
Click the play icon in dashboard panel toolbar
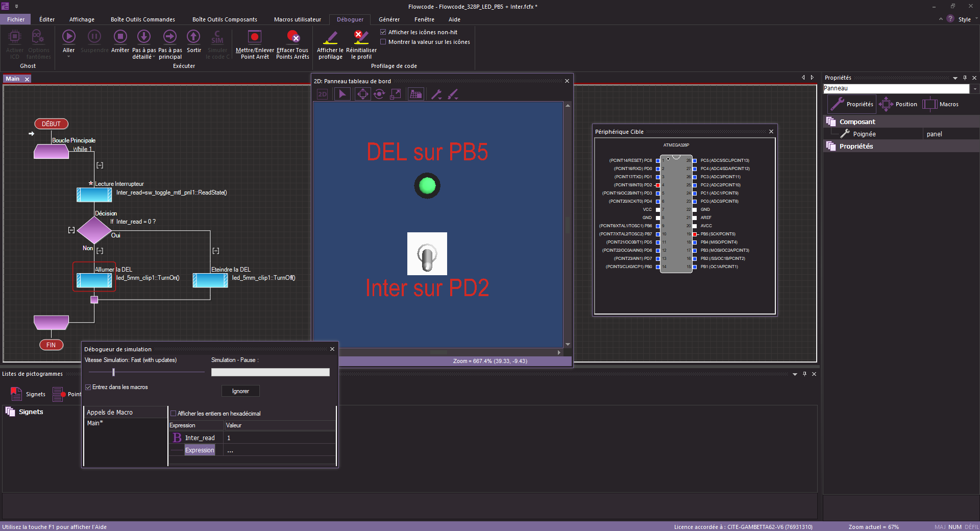point(342,94)
